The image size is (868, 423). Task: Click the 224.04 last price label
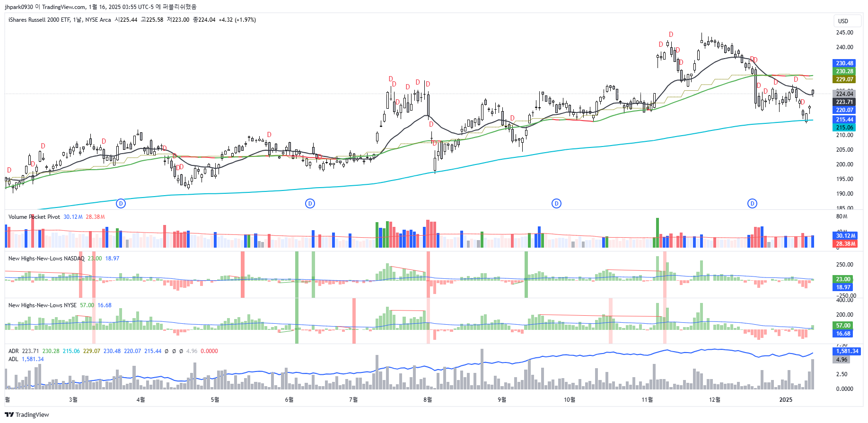coord(844,94)
